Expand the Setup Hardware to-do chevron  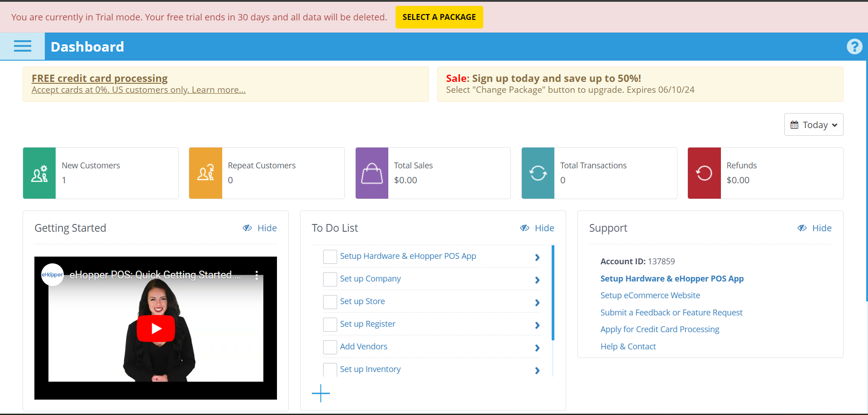[537, 258]
